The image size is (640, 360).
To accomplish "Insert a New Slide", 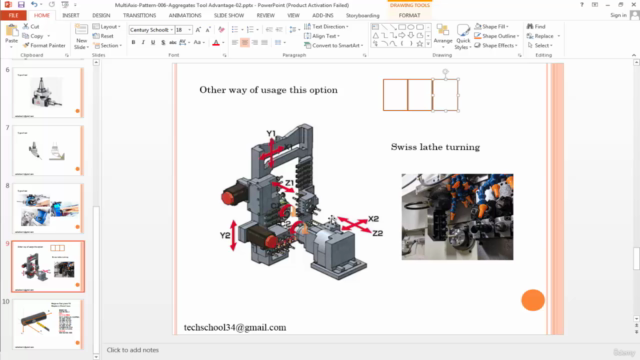I will [x=81, y=37].
